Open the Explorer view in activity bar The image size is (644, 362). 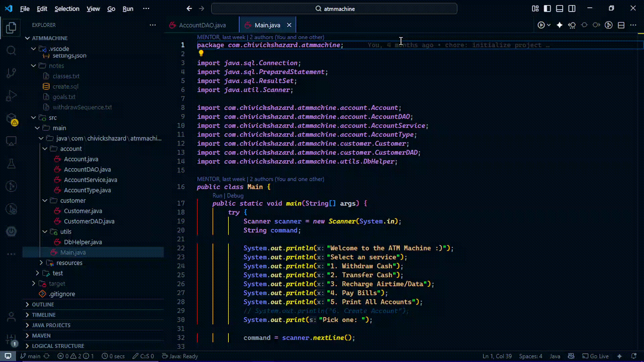click(11, 27)
